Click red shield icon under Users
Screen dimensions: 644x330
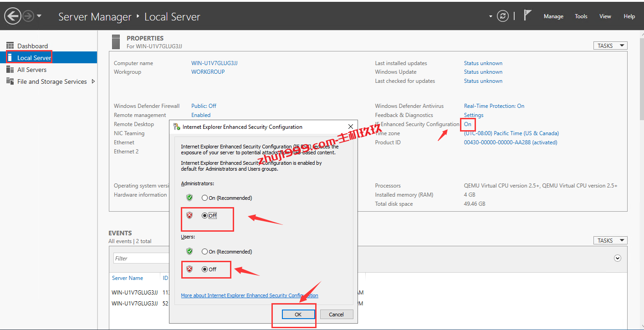pyautogui.click(x=189, y=269)
